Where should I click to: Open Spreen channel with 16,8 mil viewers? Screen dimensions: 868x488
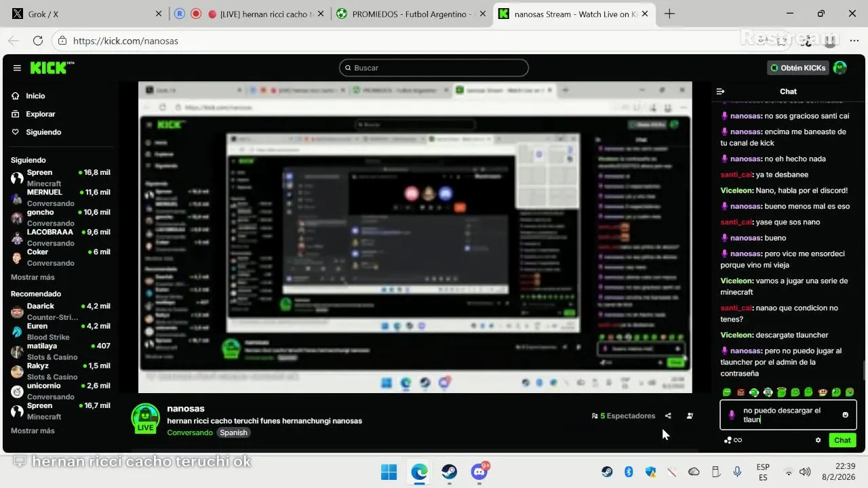click(60, 178)
